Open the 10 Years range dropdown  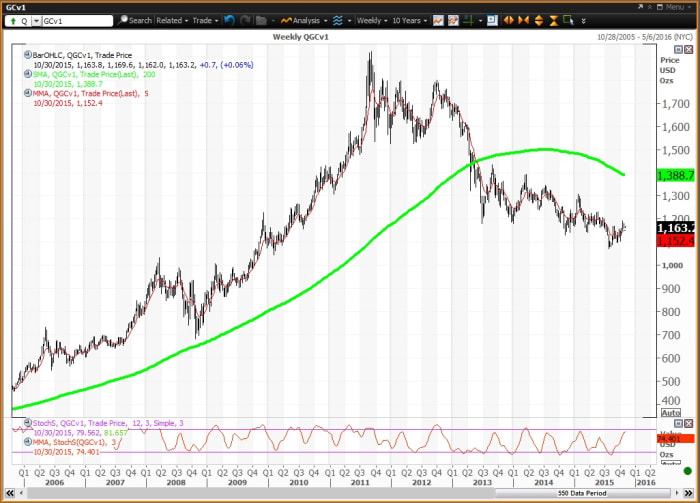[x=411, y=20]
